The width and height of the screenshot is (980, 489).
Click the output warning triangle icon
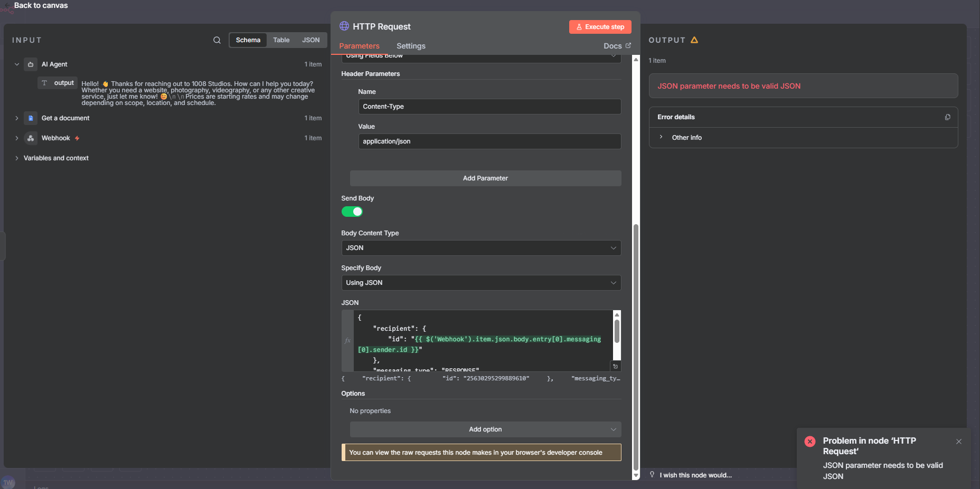(694, 40)
